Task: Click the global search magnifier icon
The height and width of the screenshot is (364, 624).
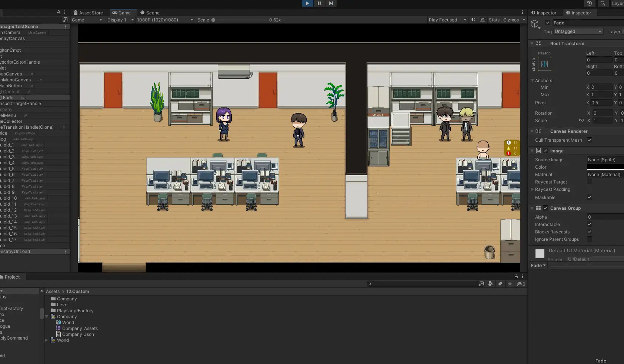Action: tap(603, 3)
